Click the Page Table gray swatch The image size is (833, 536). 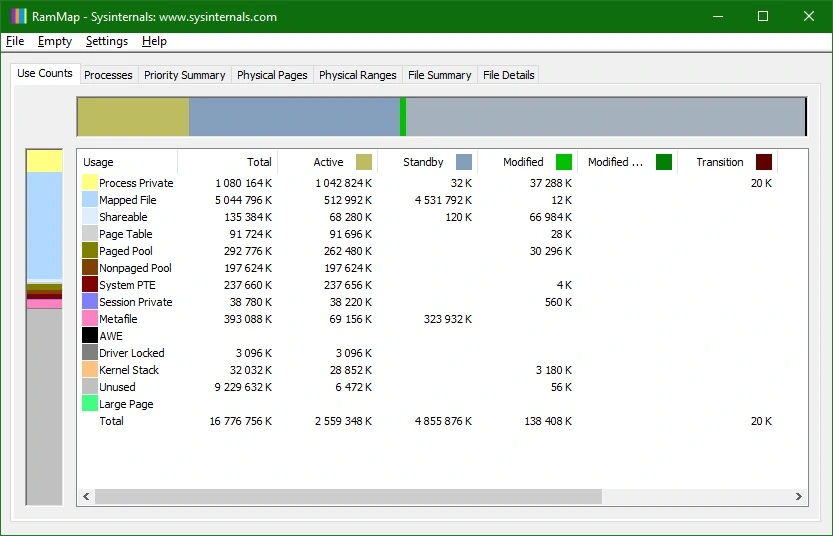(90, 234)
